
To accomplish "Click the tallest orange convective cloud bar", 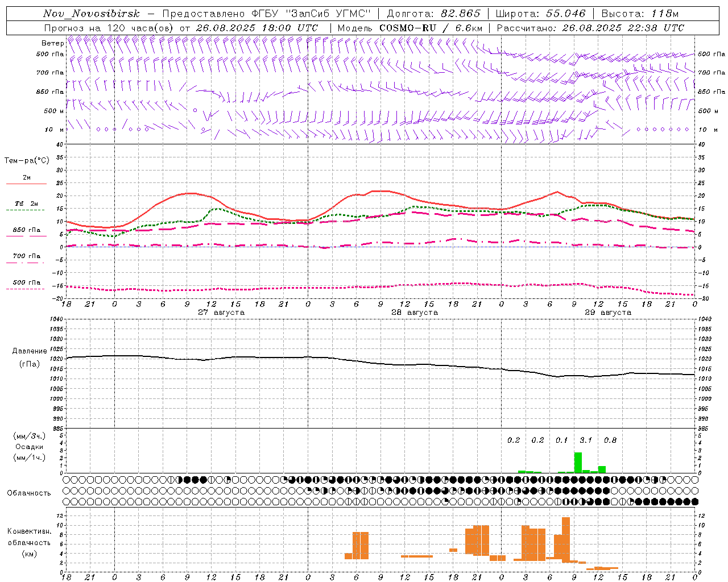I will pos(566,540).
